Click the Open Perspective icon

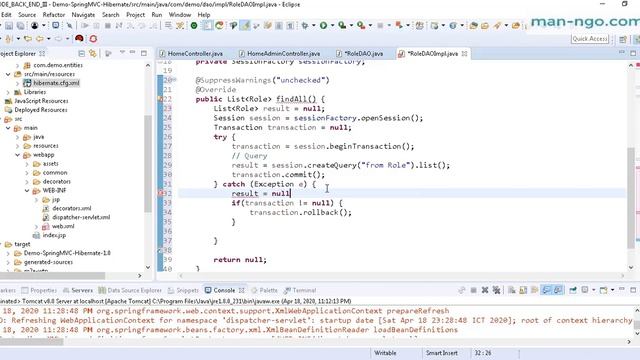[623, 39]
